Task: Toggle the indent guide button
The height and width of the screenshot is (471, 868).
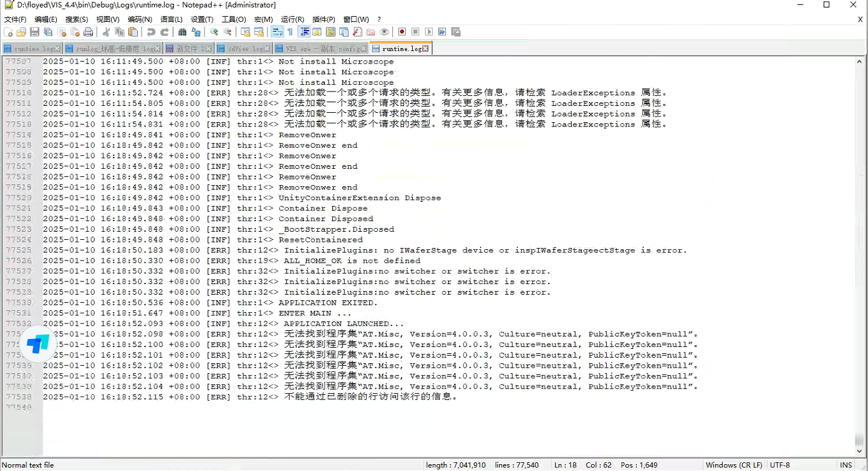Action: (x=305, y=32)
